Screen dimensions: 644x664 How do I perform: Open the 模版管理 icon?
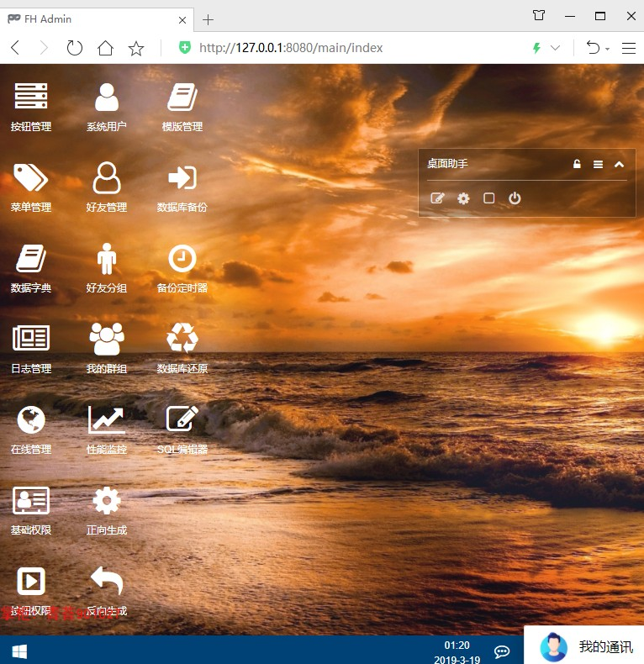click(x=182, y=96)
